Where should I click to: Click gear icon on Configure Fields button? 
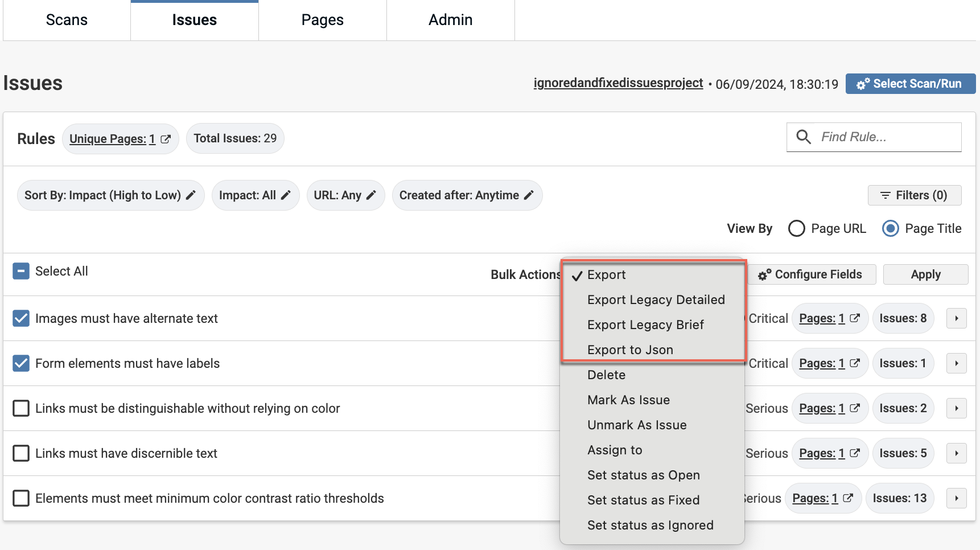point(765,274)
